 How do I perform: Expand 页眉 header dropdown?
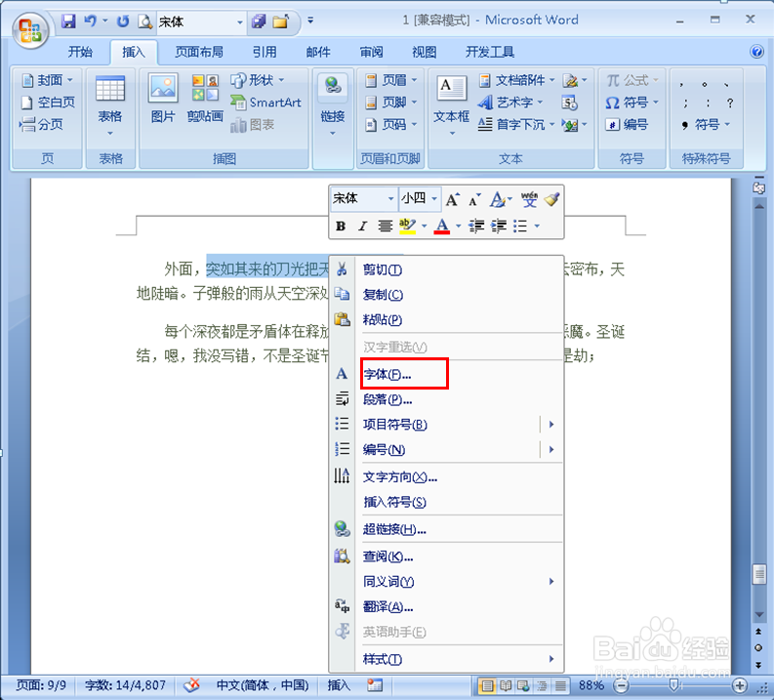pyautogui.click(x=414, y=80)
